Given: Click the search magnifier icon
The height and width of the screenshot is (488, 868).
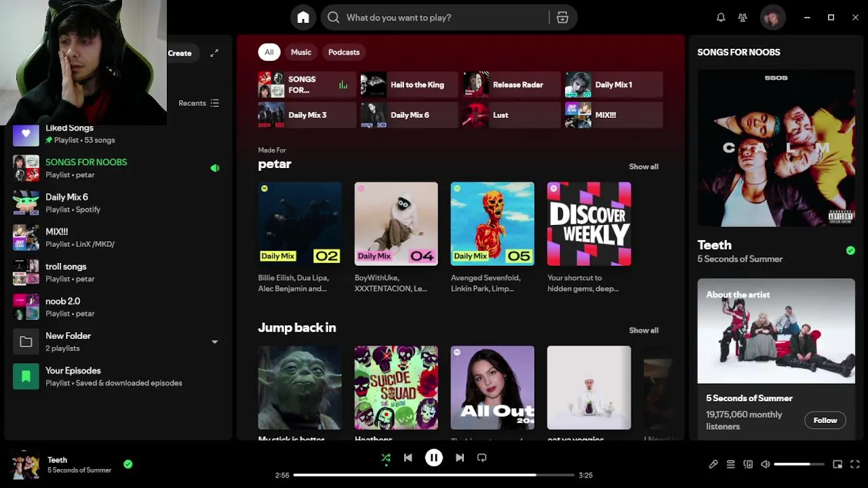Looking at the screenshot, I should [x=333, y=18].
